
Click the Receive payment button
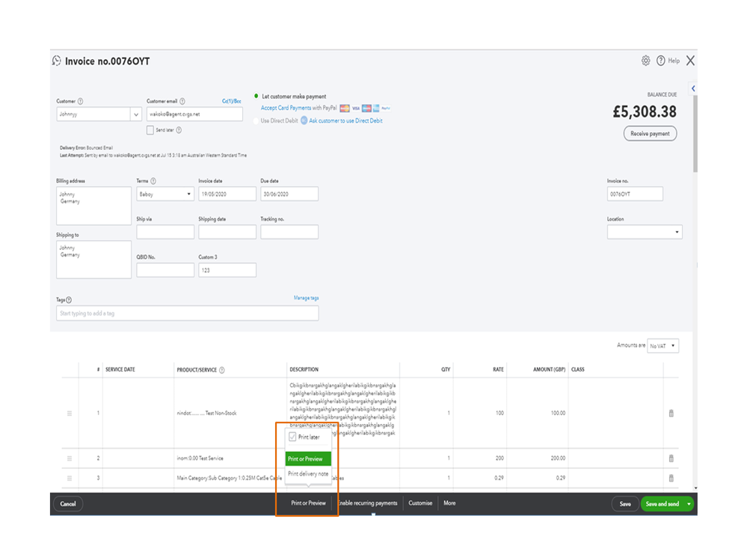pos(651,134)
